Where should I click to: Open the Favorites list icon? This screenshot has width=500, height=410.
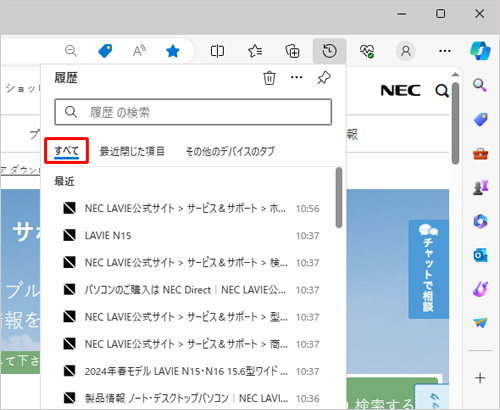(255, 51)
